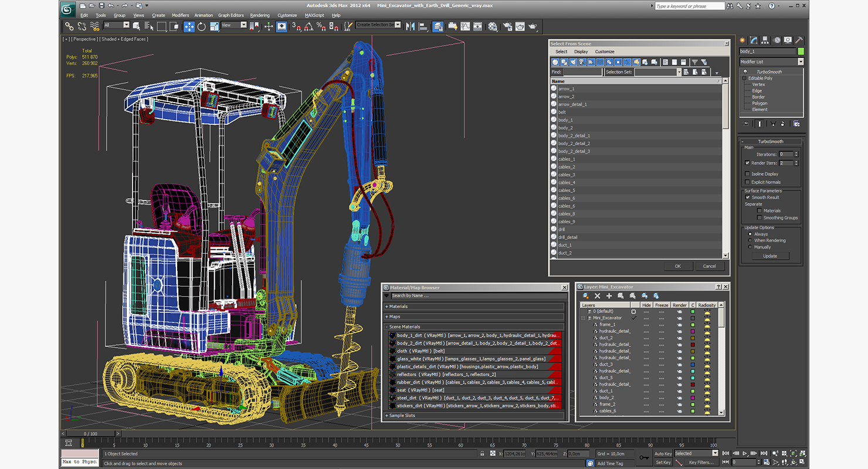
Task: Click the green object color swatch
Action: pyautogui.click(x=801, y=52)
